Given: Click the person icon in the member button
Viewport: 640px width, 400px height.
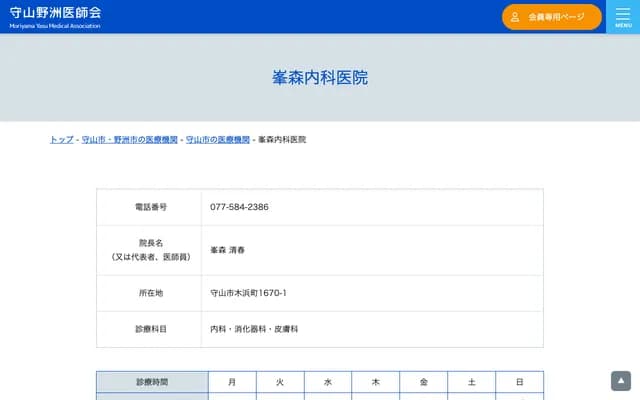Looking at the screenshot, I should point(515,17).
